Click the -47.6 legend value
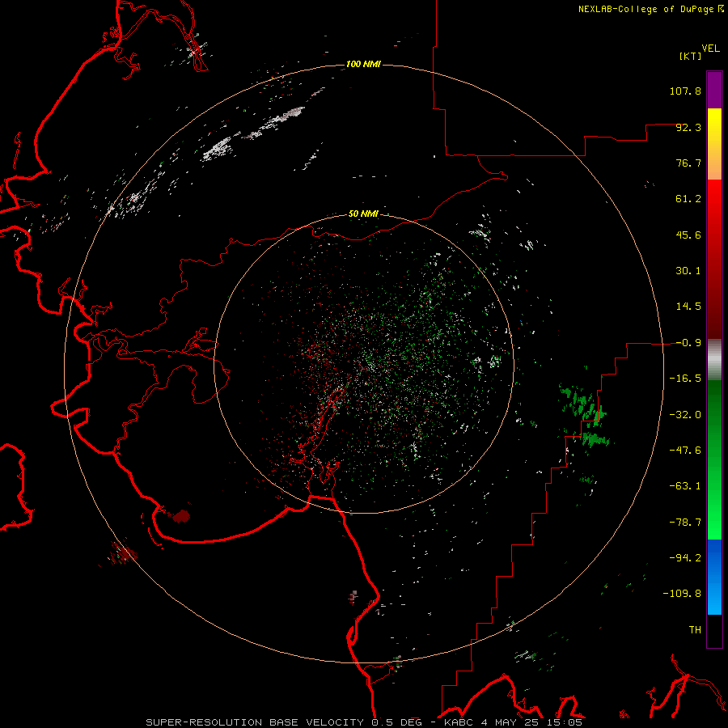728x728 pixels. tap(685, 451)
